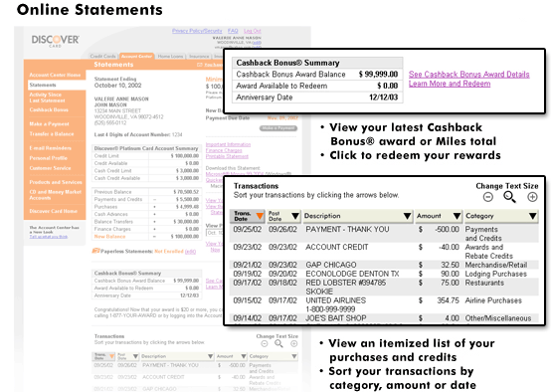Decrease text size with minus icon in enlarged Transactions panel
The image size is (551, 392).
(487, 197)
